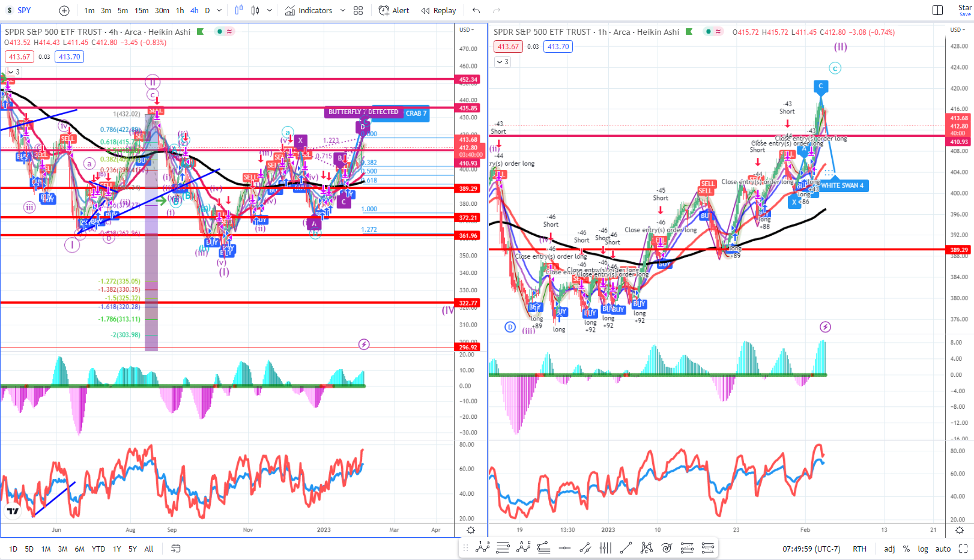Select the Elliott ABC correction wave tool
This screenshot has width=974, height=560.
pyautogui.click(x=524, y=547)
